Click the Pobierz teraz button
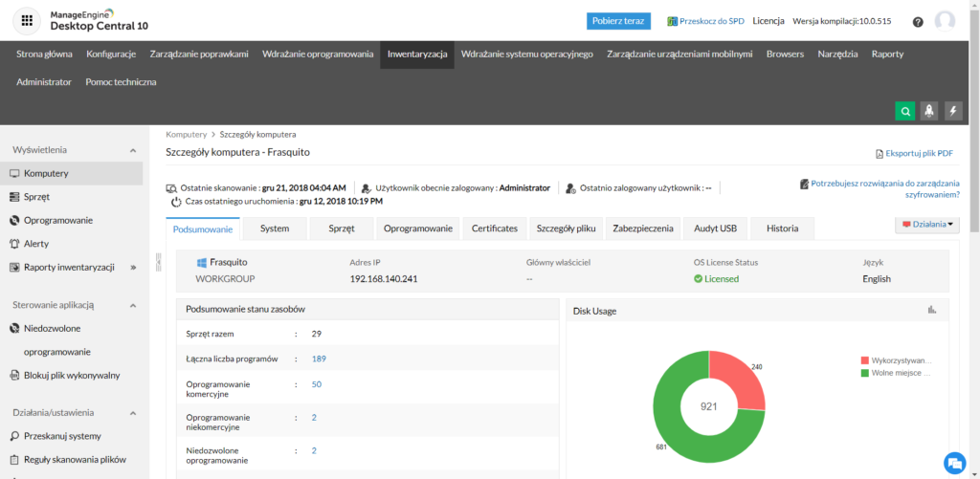Screen dimensions: 980x479 (618, 21)
